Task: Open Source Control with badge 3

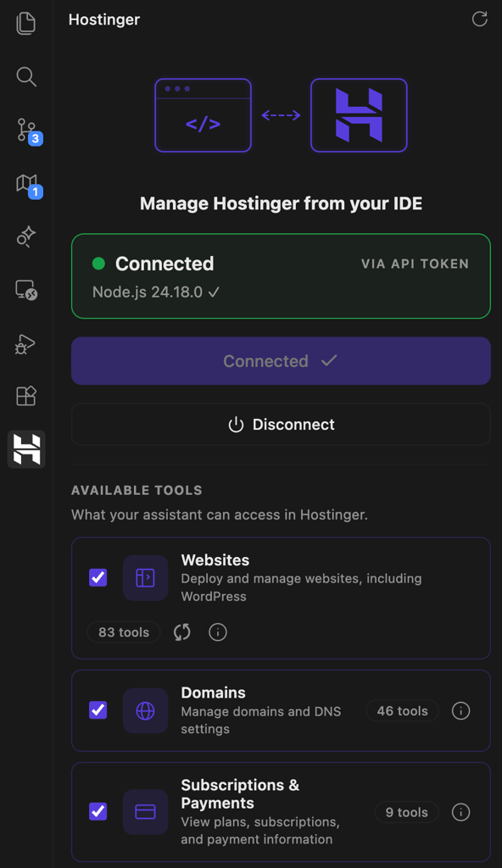Action: point(28,131)
